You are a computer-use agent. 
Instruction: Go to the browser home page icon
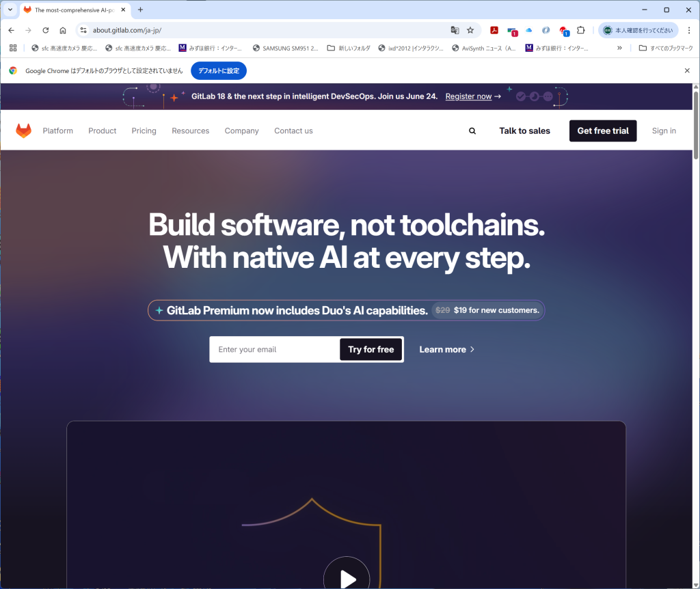coord(63,30)
